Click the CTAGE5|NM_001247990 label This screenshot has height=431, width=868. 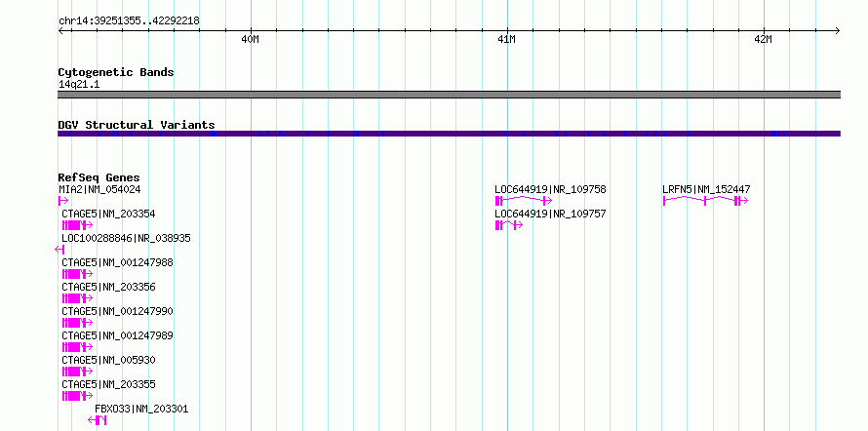pos(117,311)
